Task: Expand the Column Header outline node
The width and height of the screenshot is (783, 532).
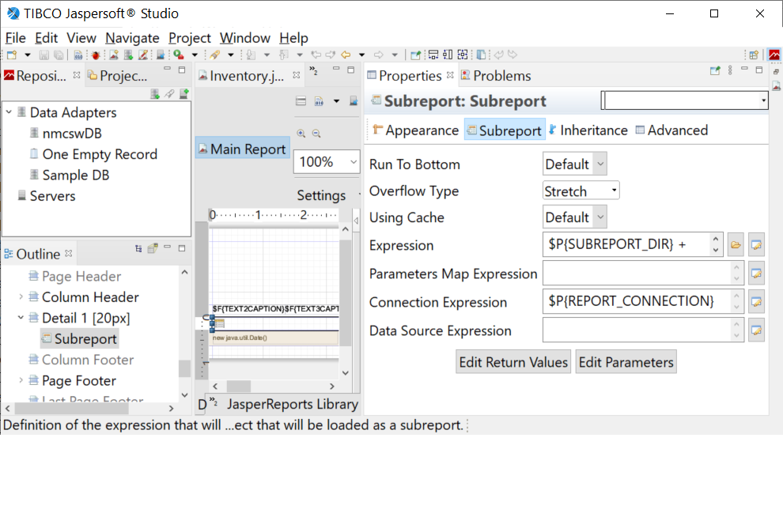Action: pyautogui.click(x=21, y=297)
